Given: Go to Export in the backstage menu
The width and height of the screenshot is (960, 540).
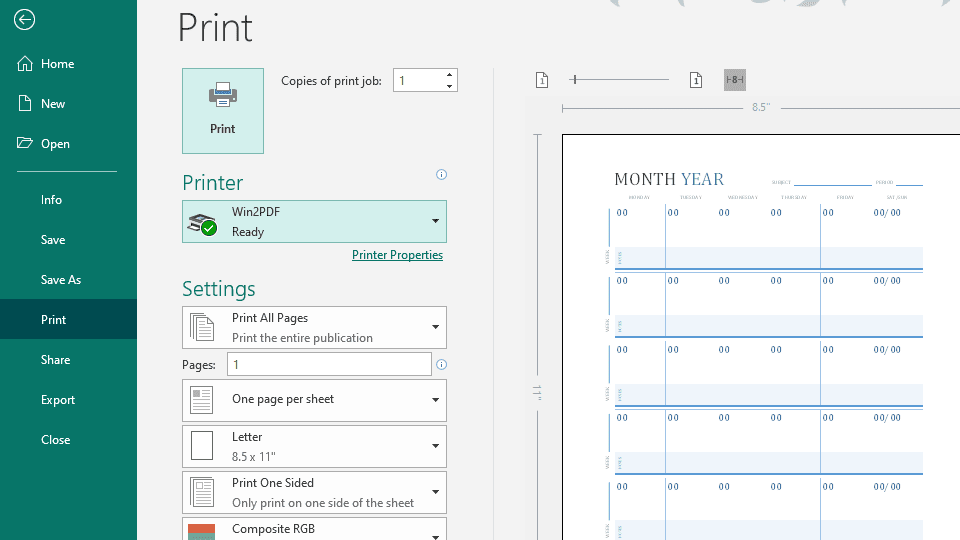Looking at the screenshot, I should pyautogui.click(x=58, y=400).
